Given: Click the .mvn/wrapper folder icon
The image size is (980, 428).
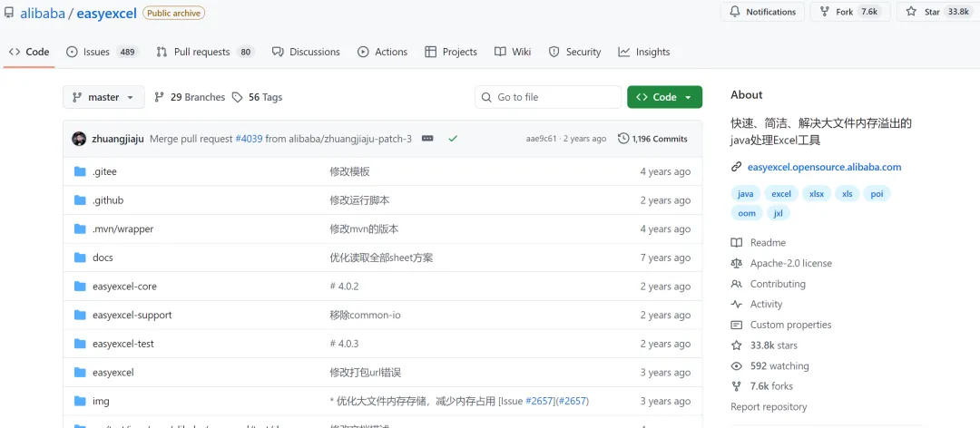Looking at the screenshot, I should pos(79,229).
